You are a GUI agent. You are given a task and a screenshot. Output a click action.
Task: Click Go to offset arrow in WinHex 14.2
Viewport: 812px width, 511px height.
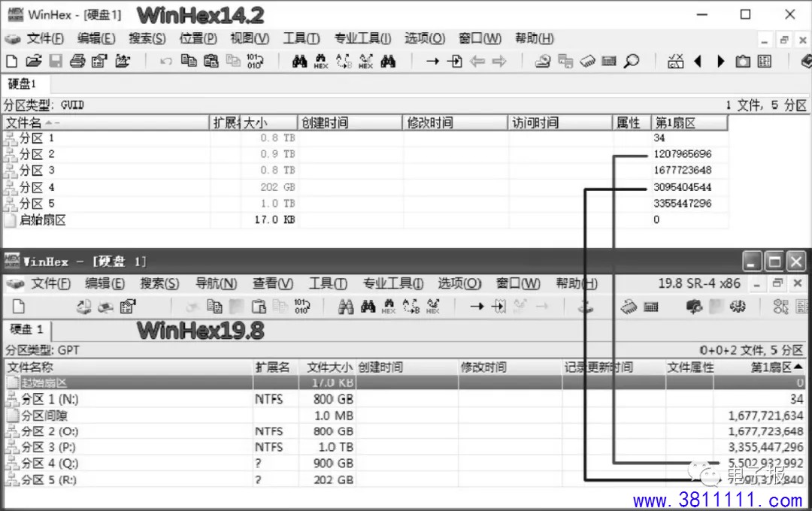pos(432,61)
